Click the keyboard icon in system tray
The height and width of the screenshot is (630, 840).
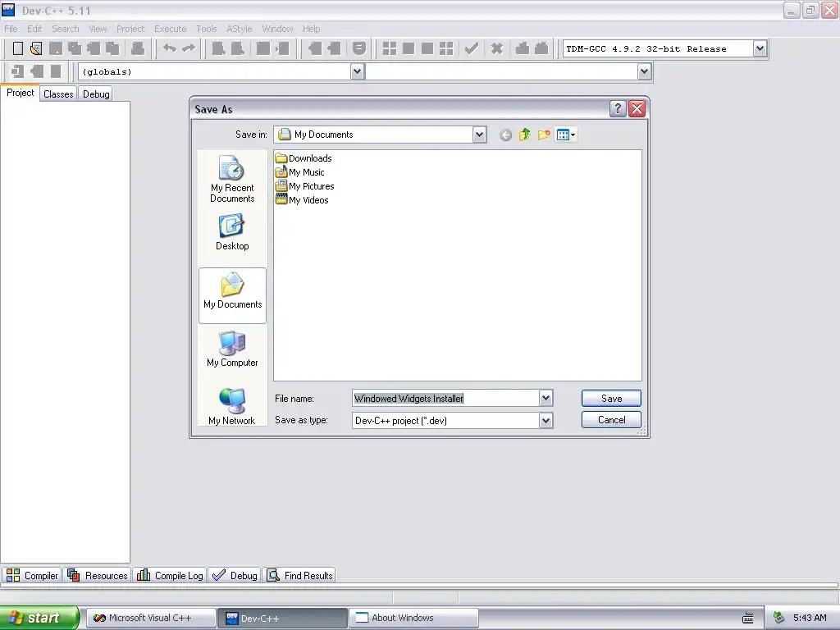pyautogui.click(x=748, y=619)
